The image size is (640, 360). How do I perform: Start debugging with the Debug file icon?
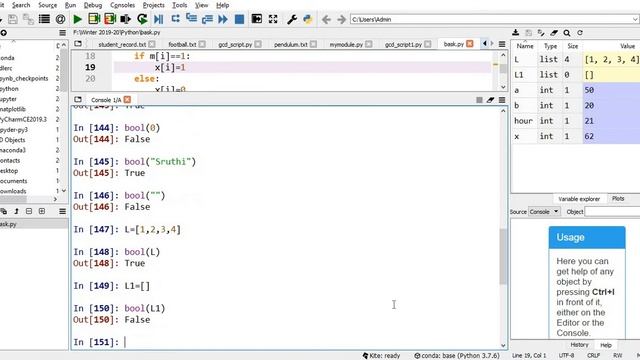[159, 19]
